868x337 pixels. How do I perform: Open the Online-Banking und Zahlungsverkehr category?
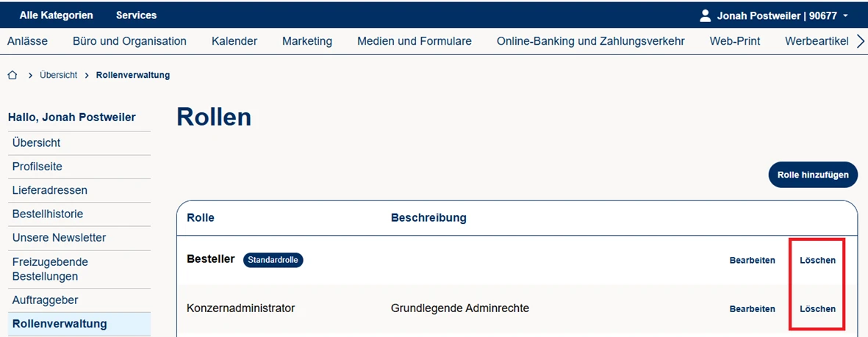coord(590,41)
